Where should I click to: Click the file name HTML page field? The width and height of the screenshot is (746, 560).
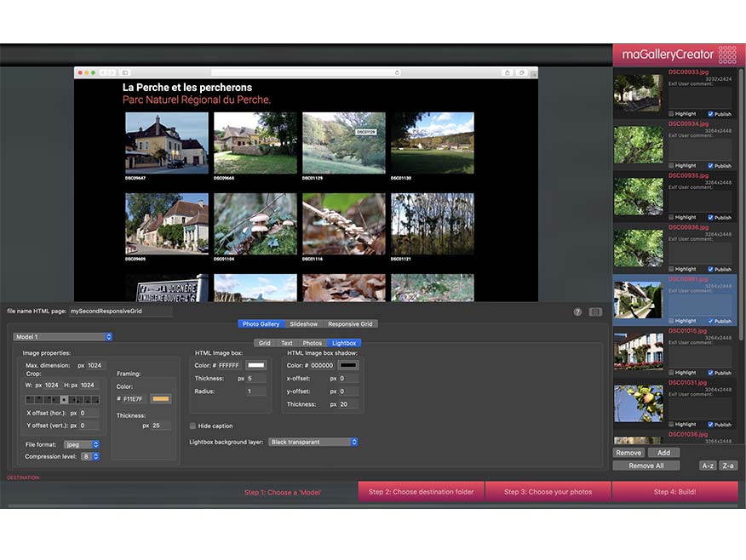coord(120,311)
